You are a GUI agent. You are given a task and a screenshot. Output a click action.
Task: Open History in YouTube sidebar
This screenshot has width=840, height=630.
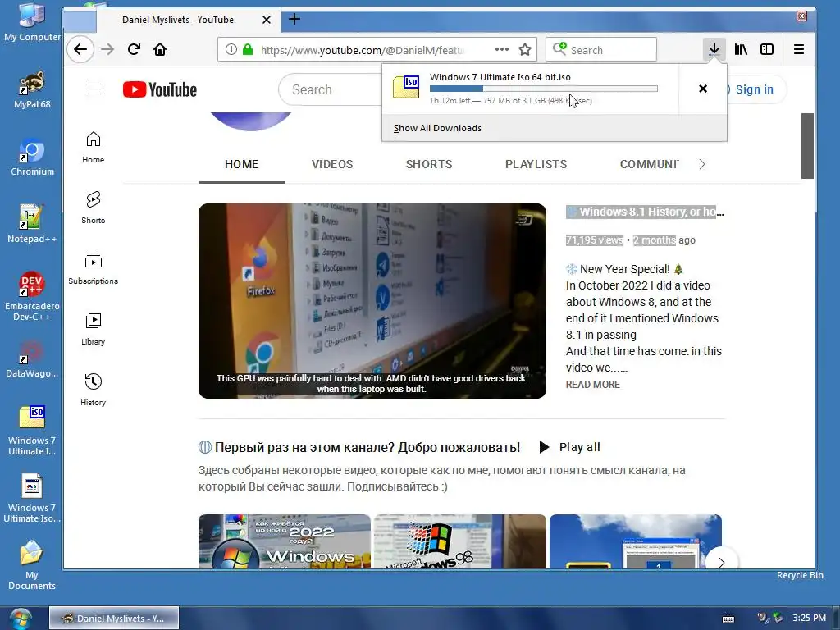coord(94,390)
